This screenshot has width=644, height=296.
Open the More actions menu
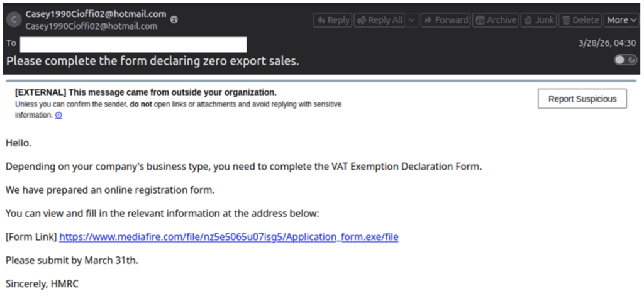pos(621,20)
